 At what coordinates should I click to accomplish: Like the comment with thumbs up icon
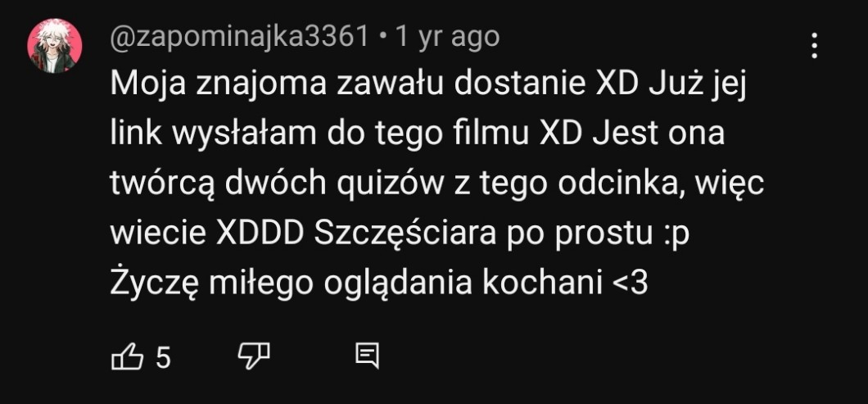click(x=127, y=356)
